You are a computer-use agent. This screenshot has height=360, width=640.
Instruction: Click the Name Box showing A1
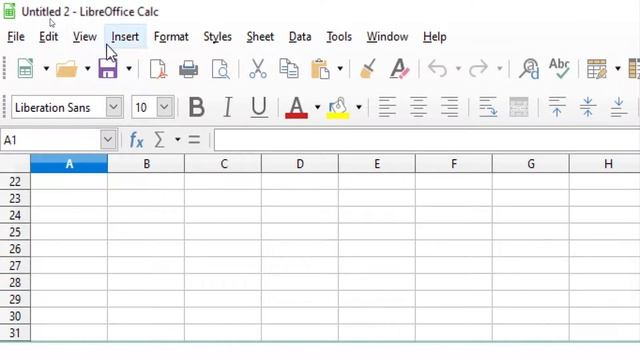pos(51,140)
